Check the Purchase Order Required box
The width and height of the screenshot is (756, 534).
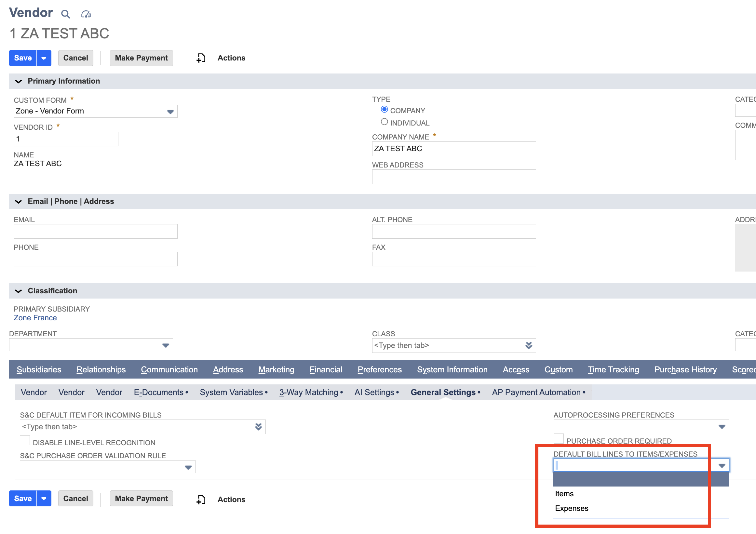pos(559,438)
